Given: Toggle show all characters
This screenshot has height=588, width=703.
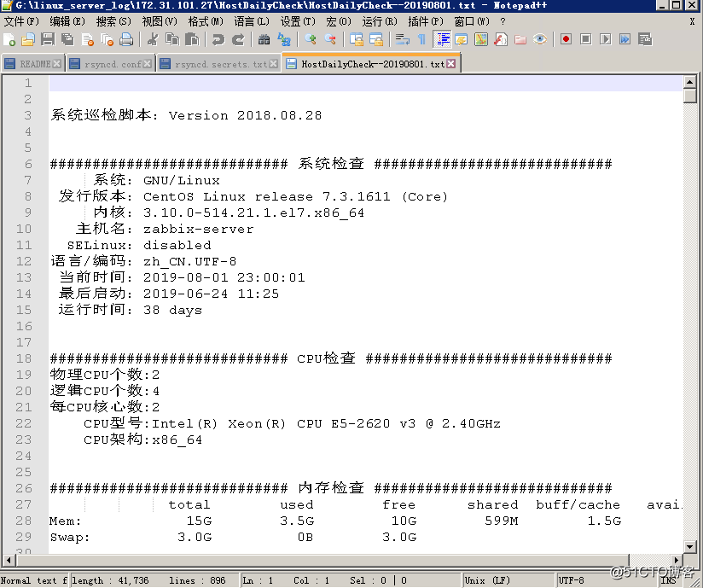Looking at the screenshot, I should [x=421, y=39].
